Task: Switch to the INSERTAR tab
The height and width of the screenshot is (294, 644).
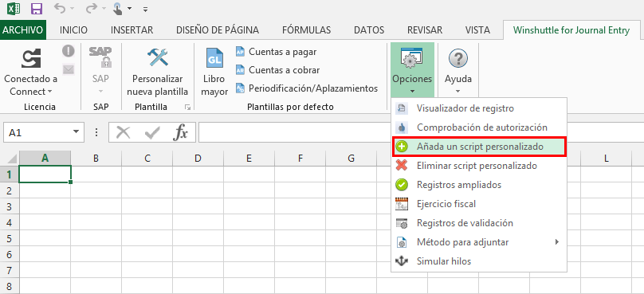Action: pos(132,30)
